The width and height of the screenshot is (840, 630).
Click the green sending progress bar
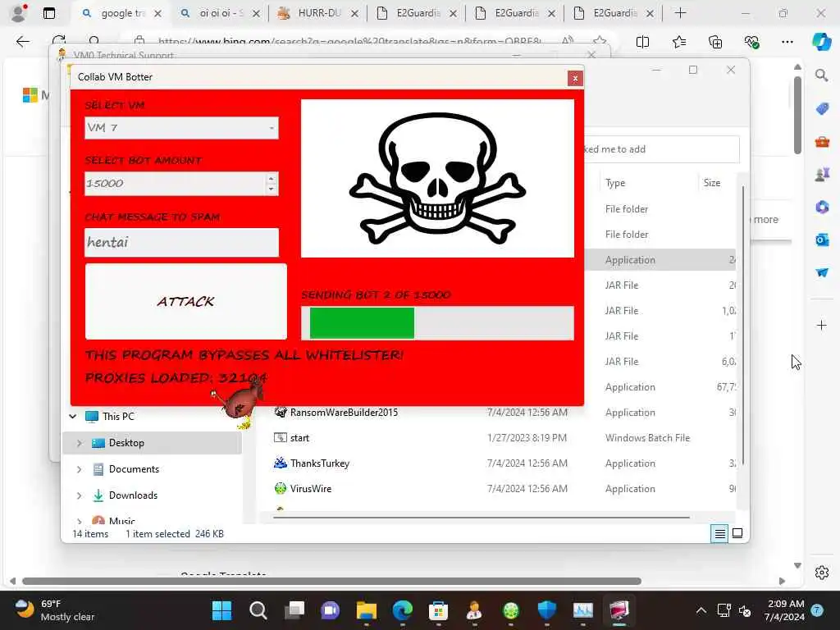click(x=437, y=323)
